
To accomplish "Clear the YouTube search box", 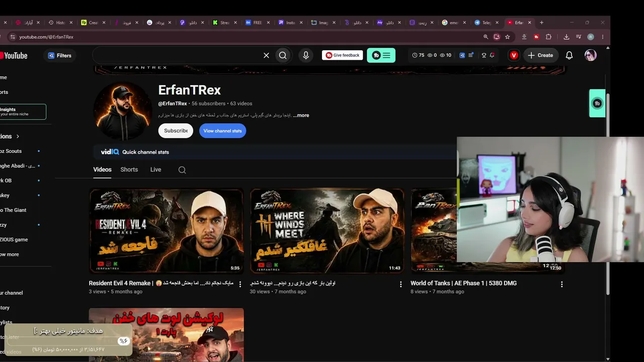I will pos(267,55).
